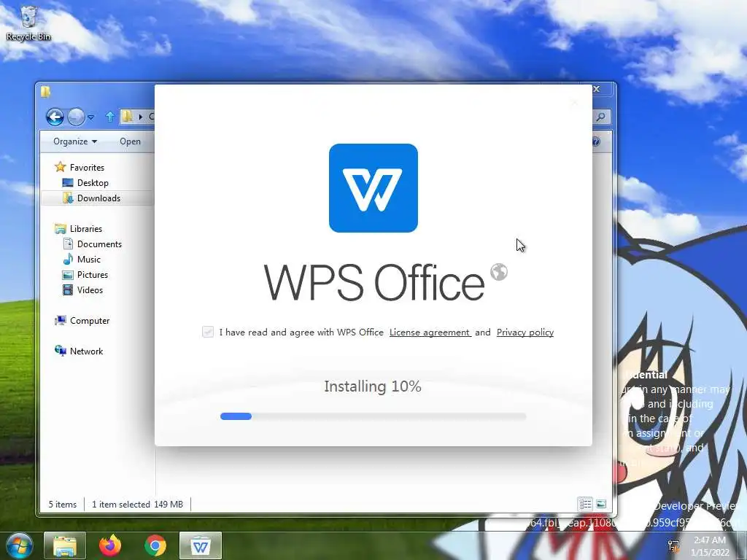
Task: Launch Chrome from the taskbar
Action: pyautogui.click(x=155, y=545)
